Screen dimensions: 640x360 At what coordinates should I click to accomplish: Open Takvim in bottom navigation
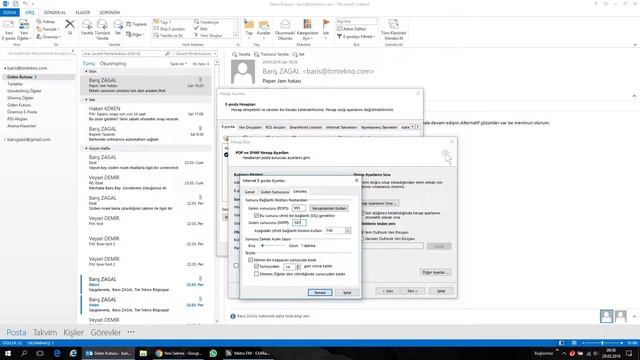click(45, 333)
